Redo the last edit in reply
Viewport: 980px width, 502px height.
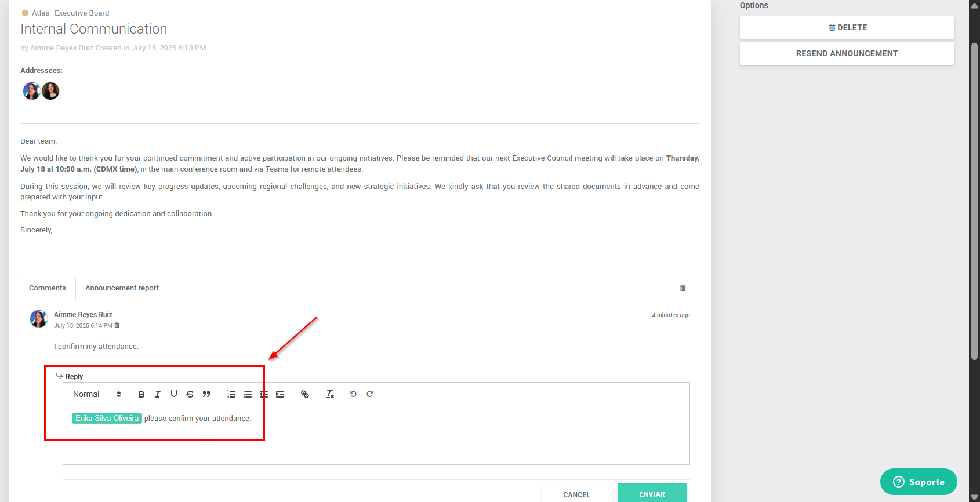[369, 394]
